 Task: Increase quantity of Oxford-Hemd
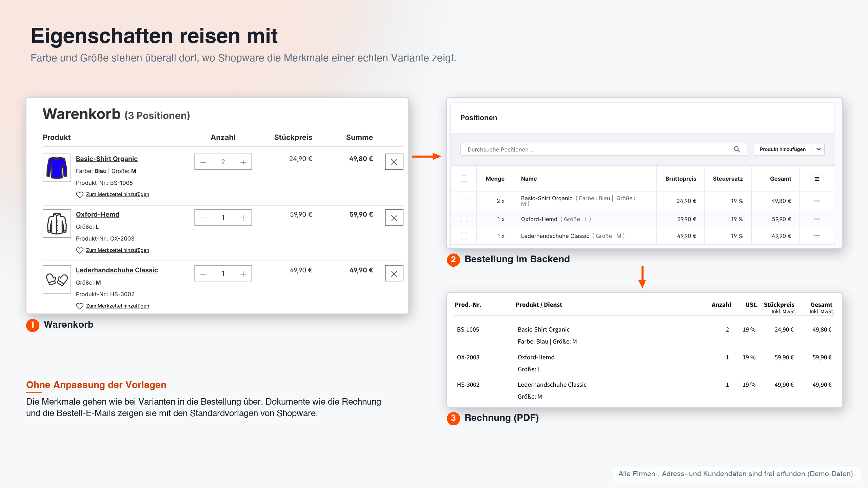243,218
